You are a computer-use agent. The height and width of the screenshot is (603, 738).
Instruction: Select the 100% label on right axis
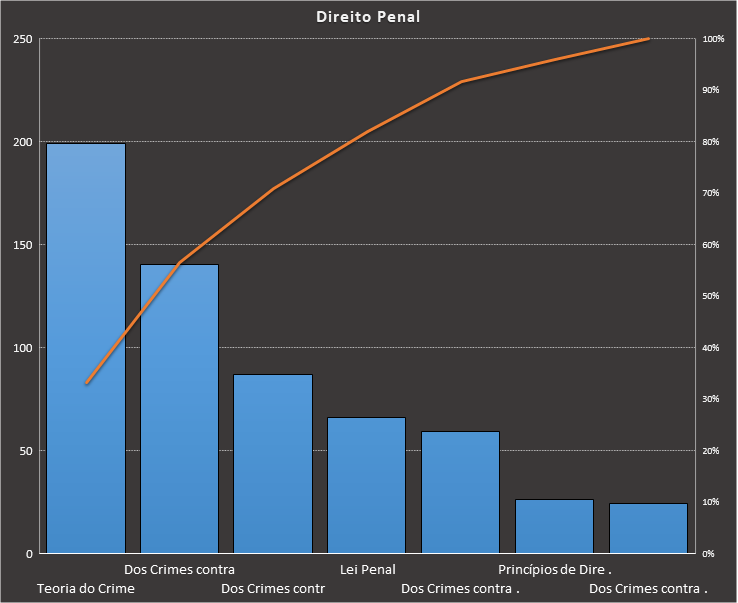[x=712, y=39]
